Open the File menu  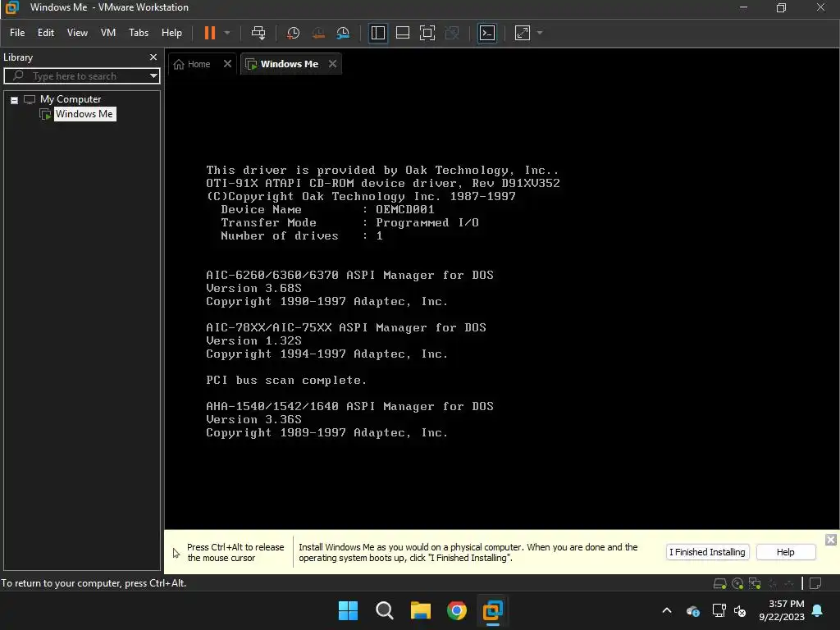[17, 33]
